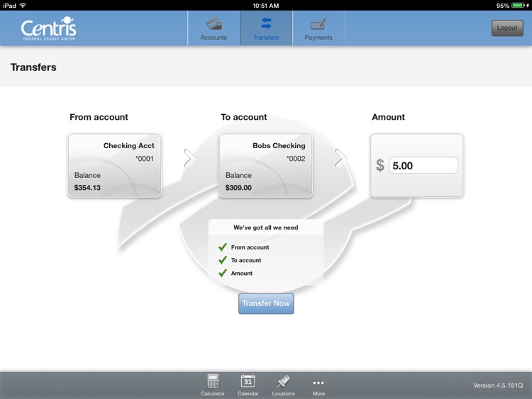Select the Transfers tab
The height and width of the screenshot is (399, 532).
[x=266, y=28]
